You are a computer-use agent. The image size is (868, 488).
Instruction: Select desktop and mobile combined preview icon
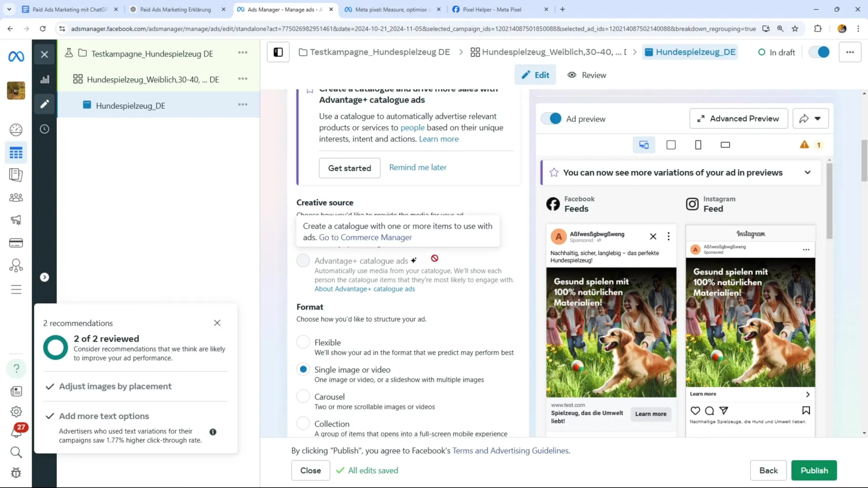point(644,145)
